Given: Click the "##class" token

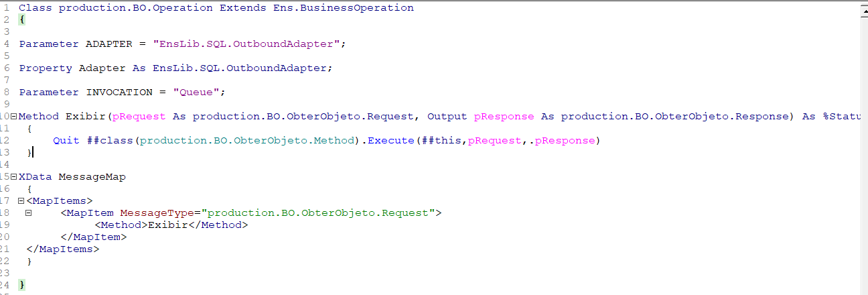Looking at the screenshot, I should click(x=109, y=141).
